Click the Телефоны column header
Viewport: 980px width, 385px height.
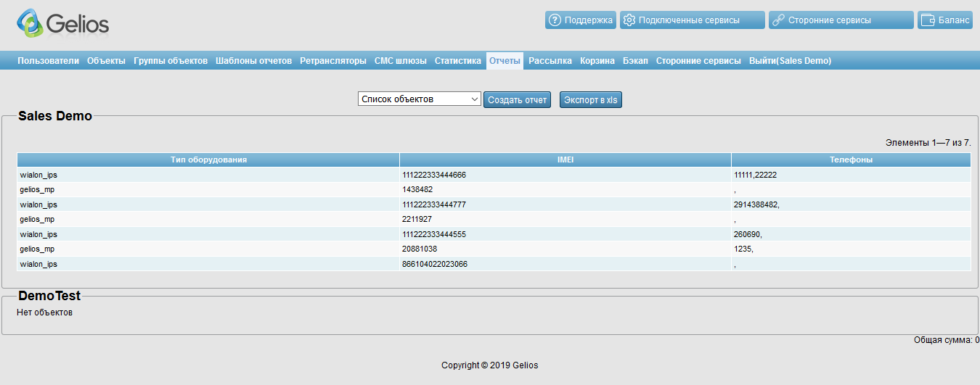[x=851, y=160]
